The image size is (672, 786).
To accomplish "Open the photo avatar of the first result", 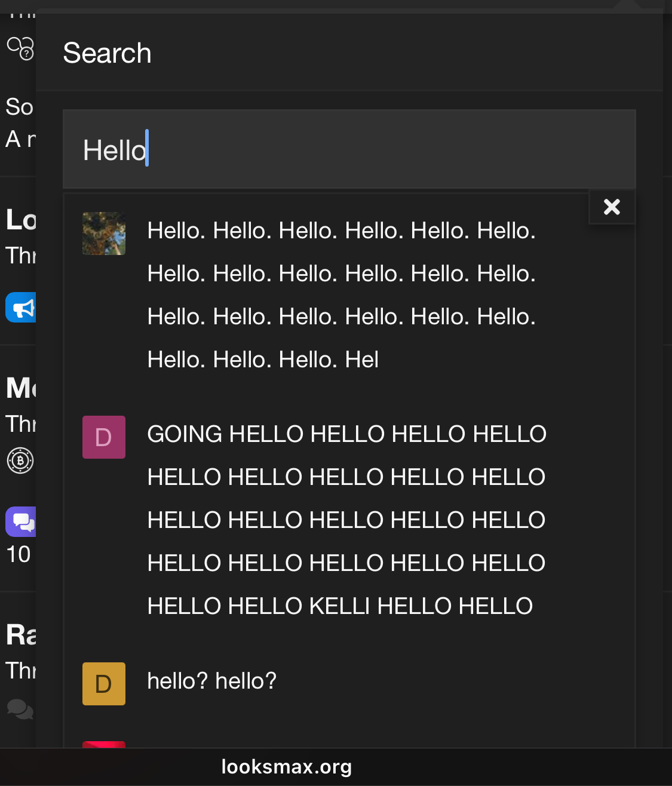I will tap(104, 234).
